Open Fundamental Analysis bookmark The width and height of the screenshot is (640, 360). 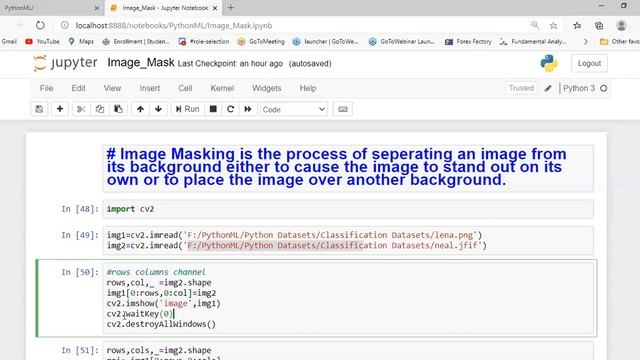tap(533, 42)
